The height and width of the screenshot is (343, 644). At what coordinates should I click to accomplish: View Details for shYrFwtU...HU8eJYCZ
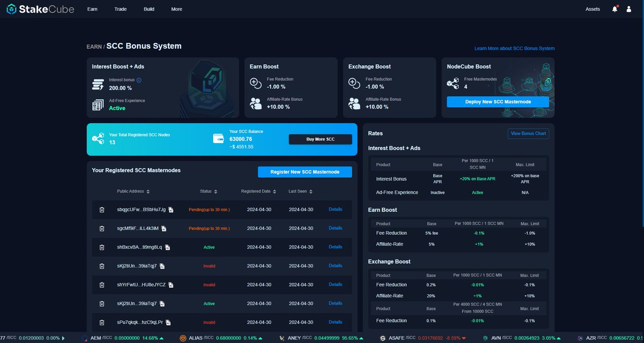pyautogui.click(x=335, y=285)
